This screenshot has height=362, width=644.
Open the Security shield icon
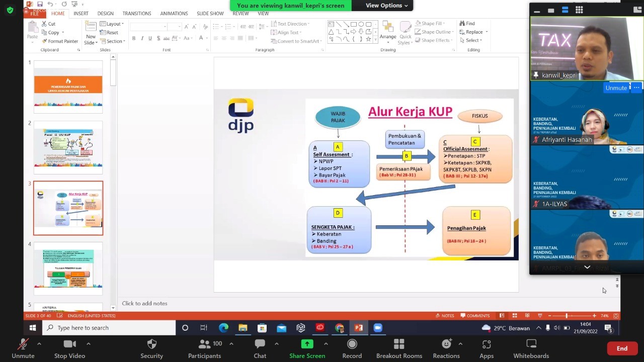point(151,344)
